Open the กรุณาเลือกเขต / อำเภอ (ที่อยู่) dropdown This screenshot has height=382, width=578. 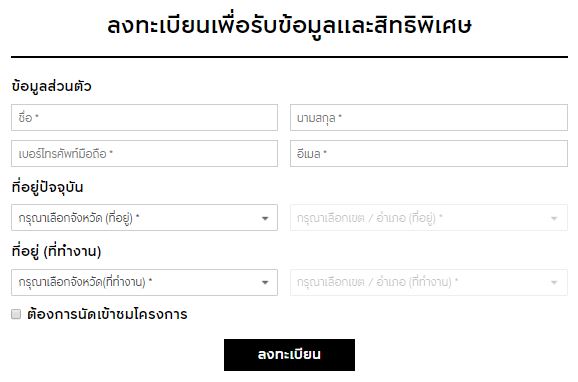(x=429, y=218)
